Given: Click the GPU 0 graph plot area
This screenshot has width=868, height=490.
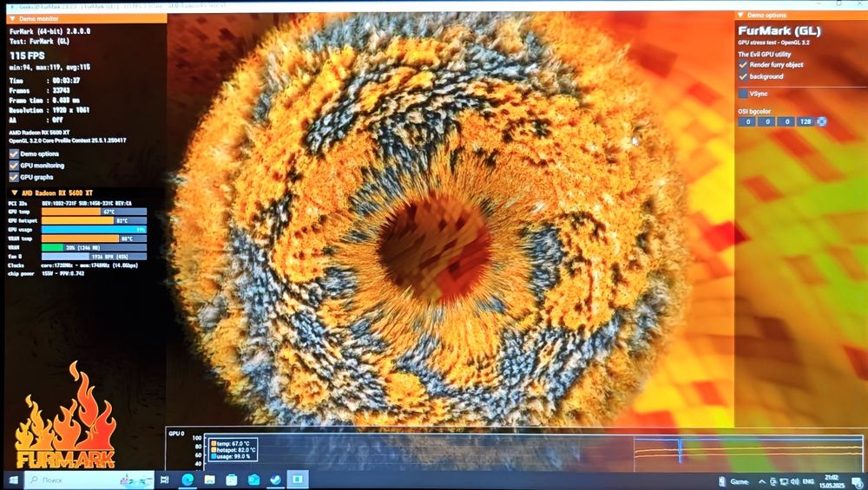Looking at the screenshot, I should pyautogui.click(x=534, y=453).
